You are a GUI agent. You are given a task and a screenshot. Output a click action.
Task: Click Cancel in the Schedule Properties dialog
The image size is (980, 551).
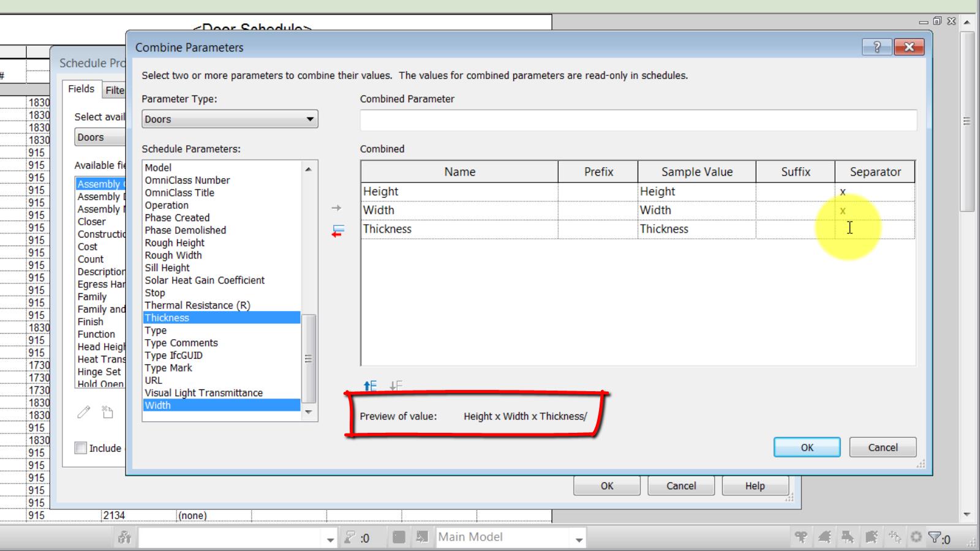tap(681, 485)
